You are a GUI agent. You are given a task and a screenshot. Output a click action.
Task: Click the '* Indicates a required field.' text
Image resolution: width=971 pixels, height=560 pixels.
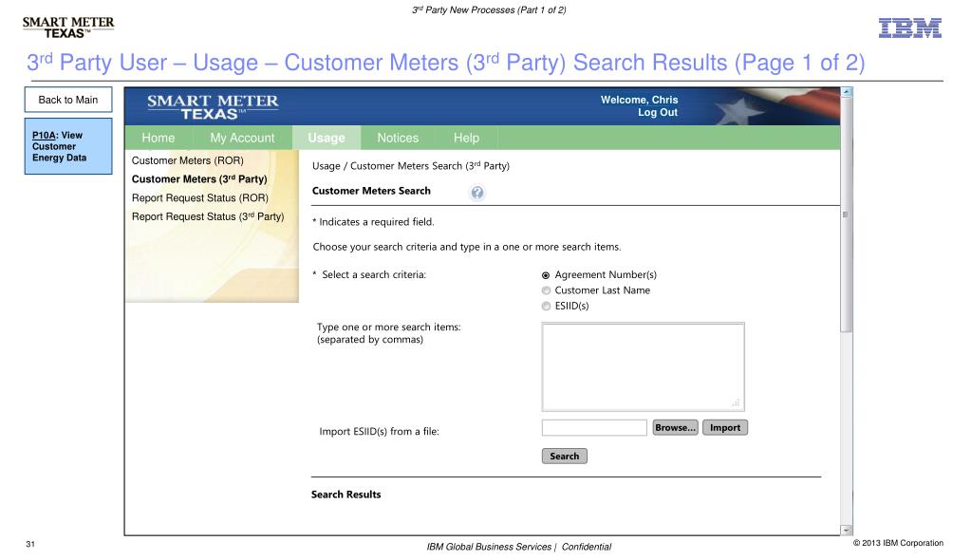[373, 222]
